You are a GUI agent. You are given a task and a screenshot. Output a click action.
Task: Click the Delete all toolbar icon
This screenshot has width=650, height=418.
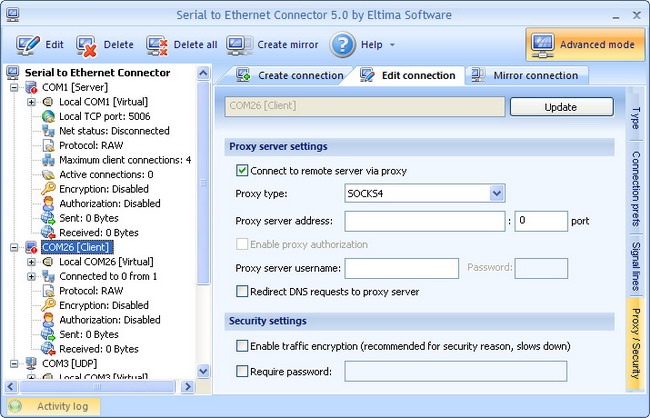click(157, 45)
